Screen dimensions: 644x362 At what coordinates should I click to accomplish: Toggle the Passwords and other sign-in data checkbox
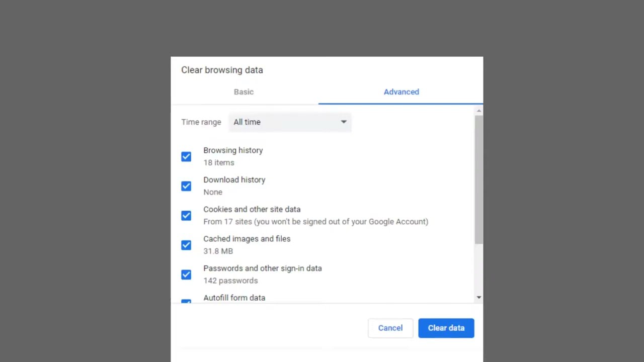click(186, 275)
